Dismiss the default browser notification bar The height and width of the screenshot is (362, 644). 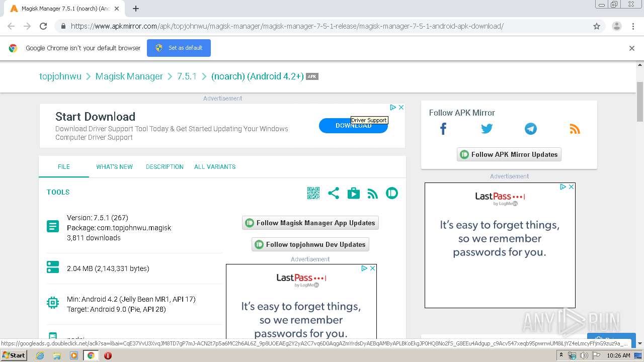632,48
